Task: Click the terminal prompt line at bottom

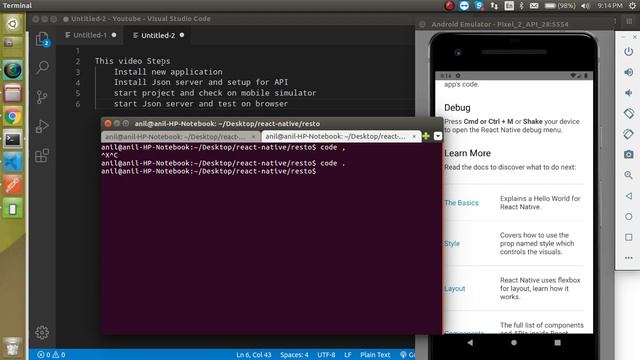Action: [209, 171]
